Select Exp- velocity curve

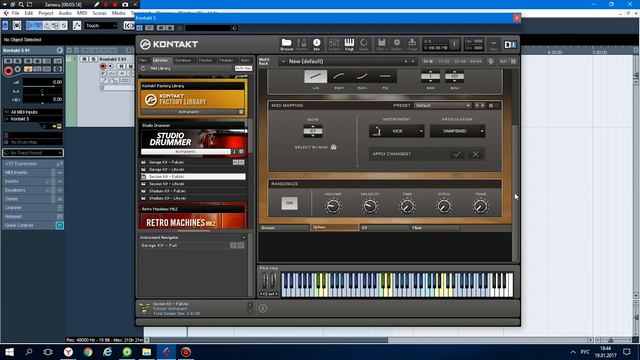(362, 76)
